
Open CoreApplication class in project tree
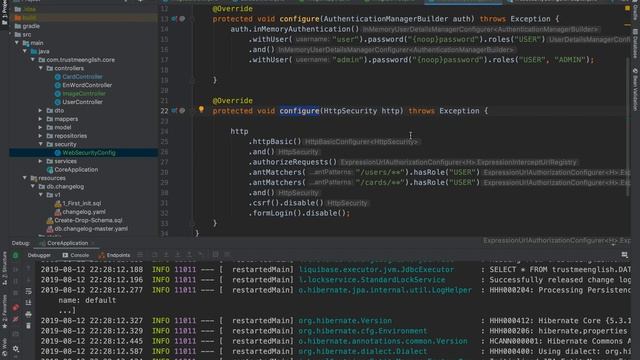[76, 169]
